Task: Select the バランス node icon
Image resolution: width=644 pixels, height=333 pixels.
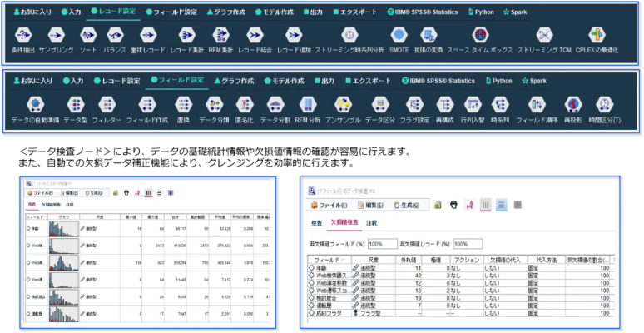Action: coord(115,35)
